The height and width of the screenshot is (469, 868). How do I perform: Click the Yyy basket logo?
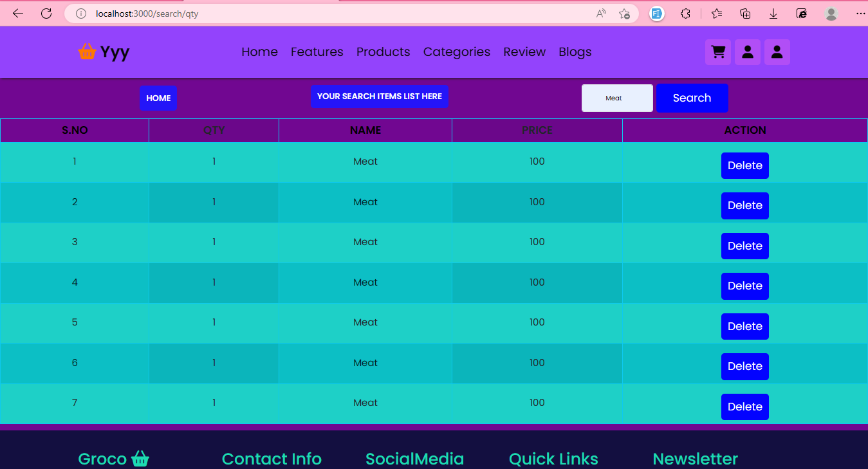coord(88,51)
